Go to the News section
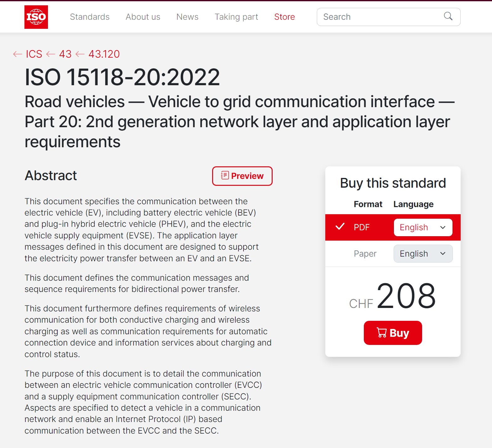Screen dimensions: 492x448 pyautogui.click(x=187, y=17)
